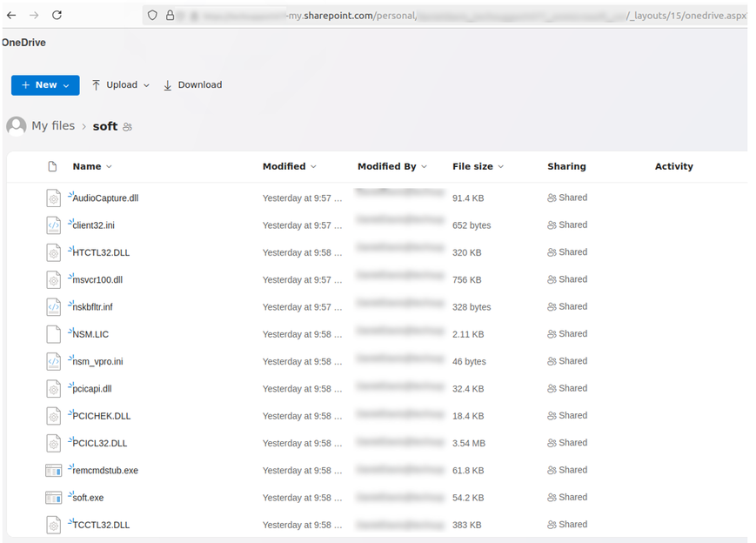Image resolution: width=756 pixels, height=543 pixels.
Task: Click the soft folder breadcrumb
Action: point(105,126)
